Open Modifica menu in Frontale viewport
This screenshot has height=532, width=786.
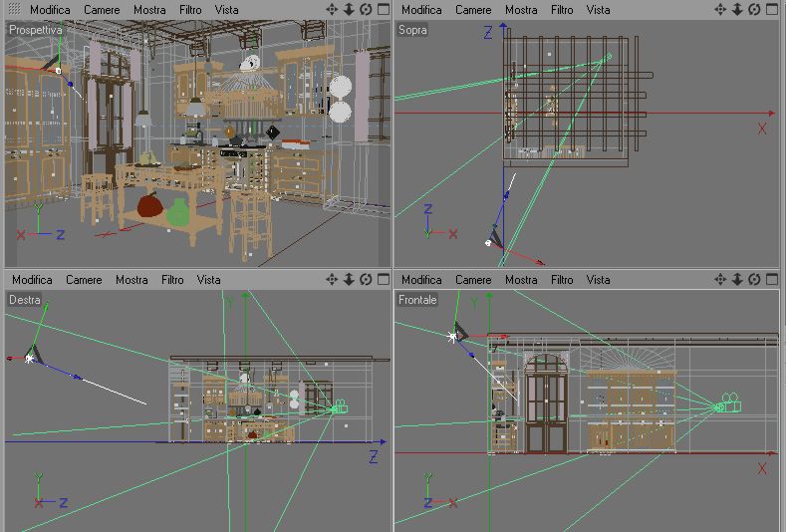(421, 280)
